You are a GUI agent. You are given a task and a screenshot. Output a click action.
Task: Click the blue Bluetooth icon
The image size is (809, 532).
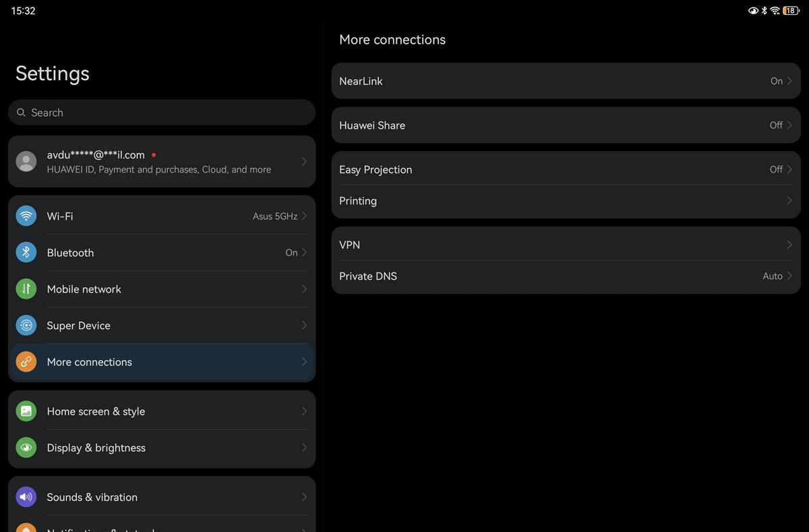pos(26,253)
